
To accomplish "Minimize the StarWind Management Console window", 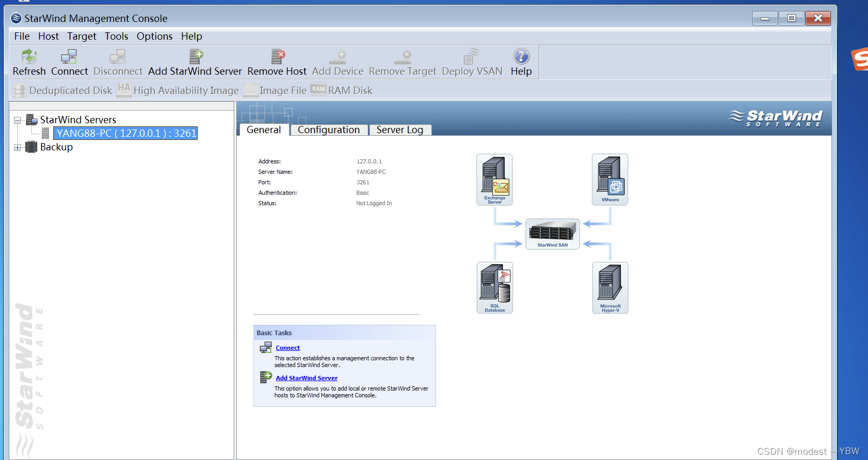I will [x=765, y=18].
